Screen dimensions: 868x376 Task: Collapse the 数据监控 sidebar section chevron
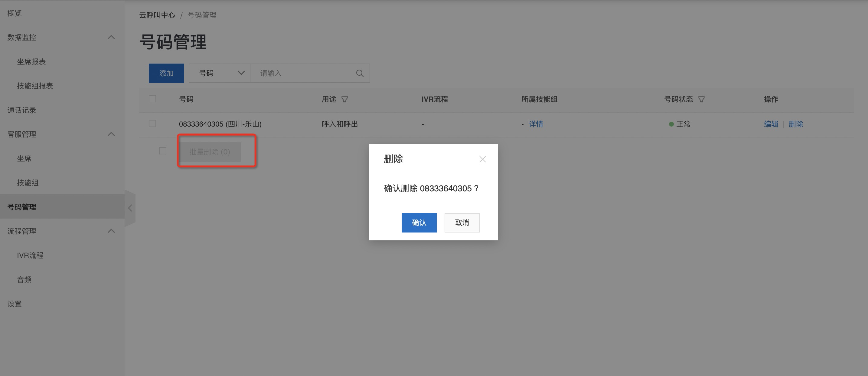tap(111, 37)
